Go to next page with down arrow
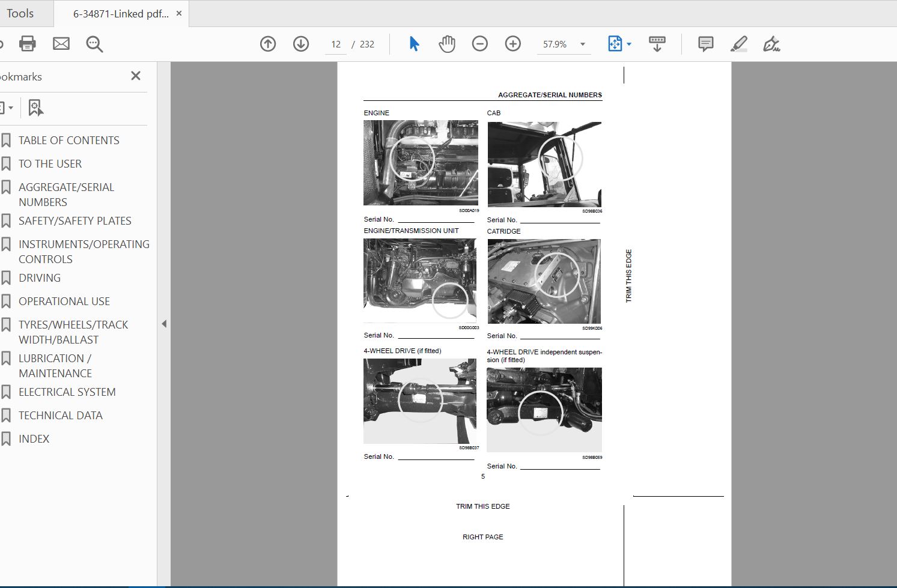 [x=301, y=44]
